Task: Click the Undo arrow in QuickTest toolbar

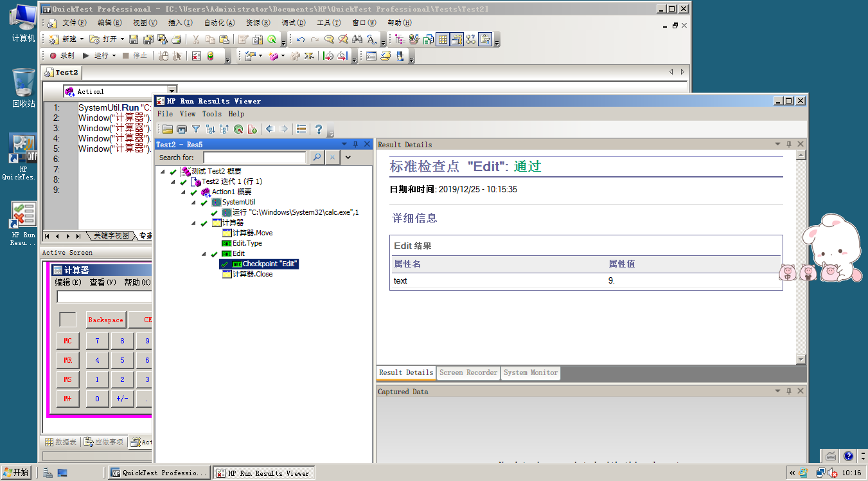Action: pos(301,39)
